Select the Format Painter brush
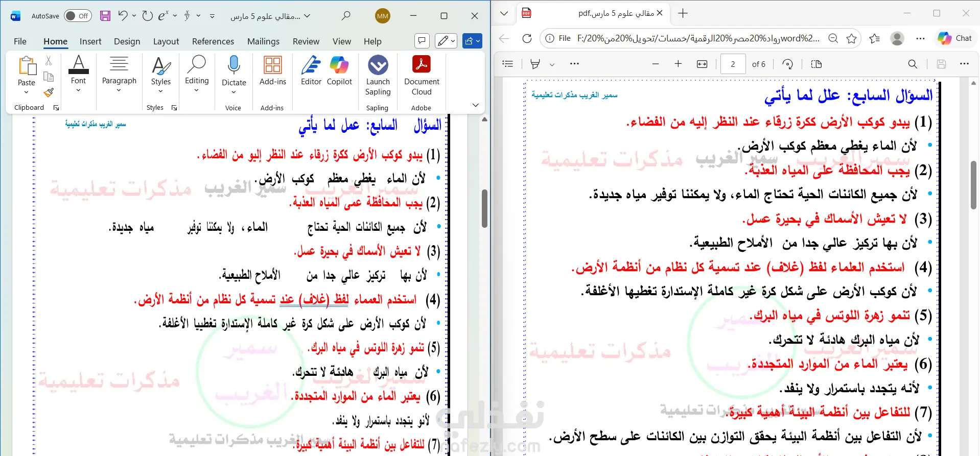Image resolution: width=980 pixels, height=456 pixels. tap(49, 92)
